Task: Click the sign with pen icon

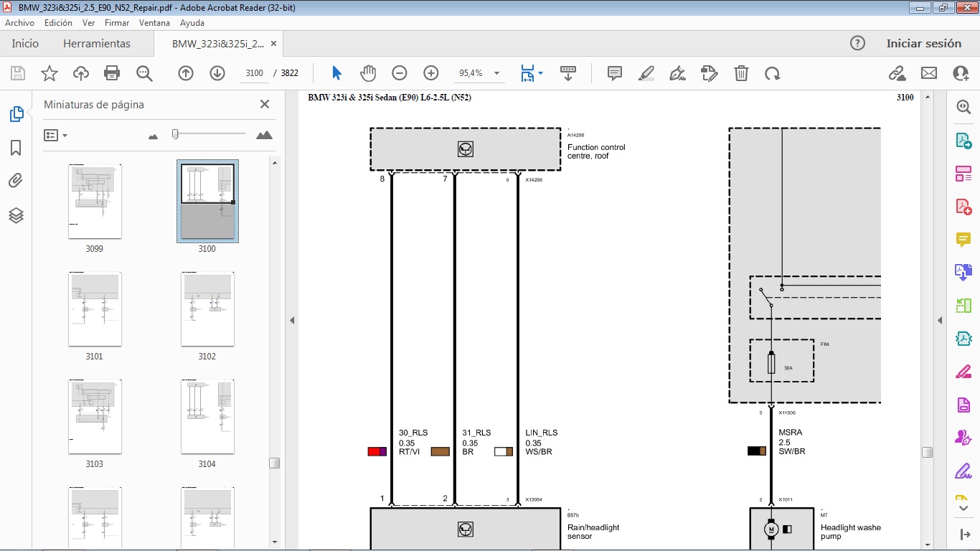Action: coord(677,73)
